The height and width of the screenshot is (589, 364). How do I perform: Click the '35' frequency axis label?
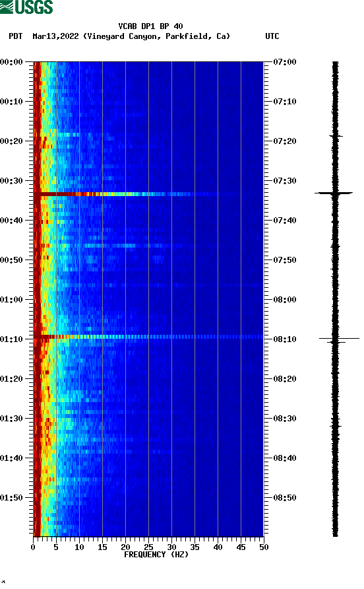pyautogui.click(x=195, y=547)
